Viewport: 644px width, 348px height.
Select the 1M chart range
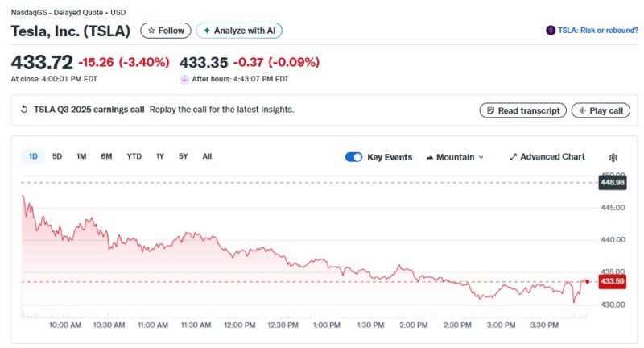81,156
